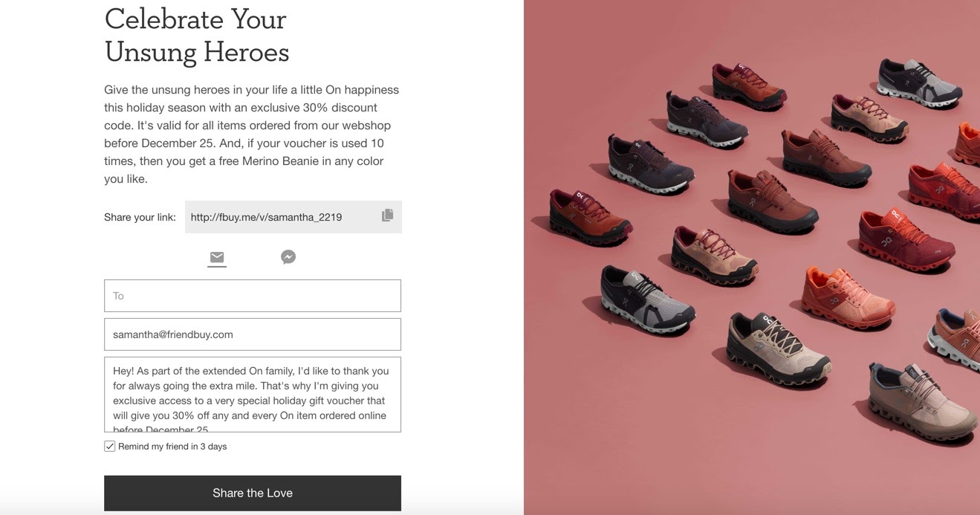
Task: Select the fbuy.me share link URL text
Action: click(x=266, y=217)
